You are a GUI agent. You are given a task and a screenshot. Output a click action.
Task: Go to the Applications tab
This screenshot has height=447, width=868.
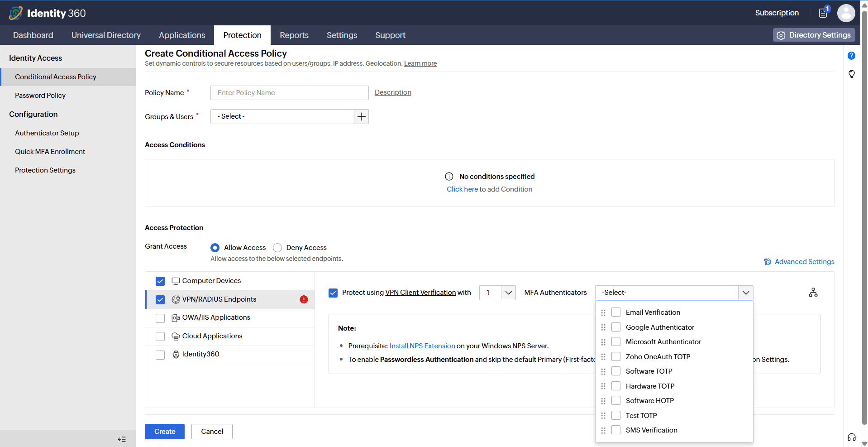(182, 35)
